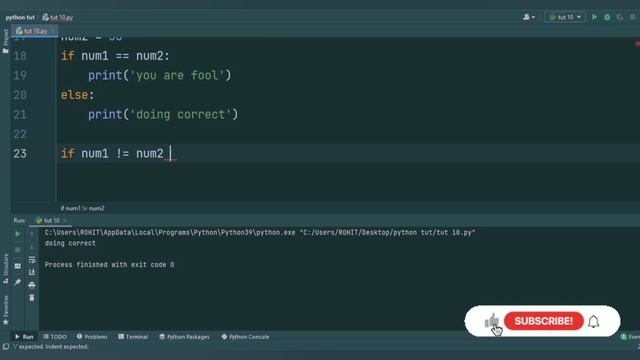Click the red SUBSCRIBE! button

pos(544,321)
